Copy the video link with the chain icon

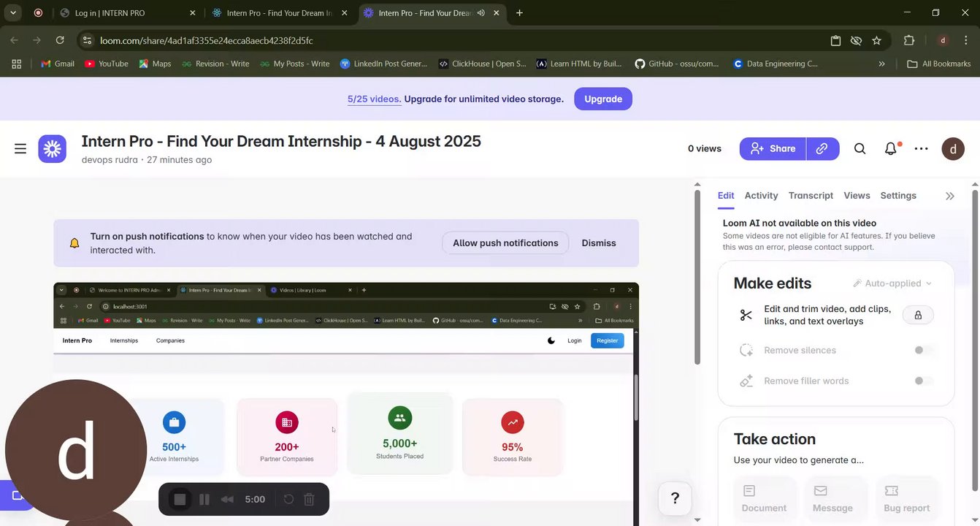pos(822,148)
